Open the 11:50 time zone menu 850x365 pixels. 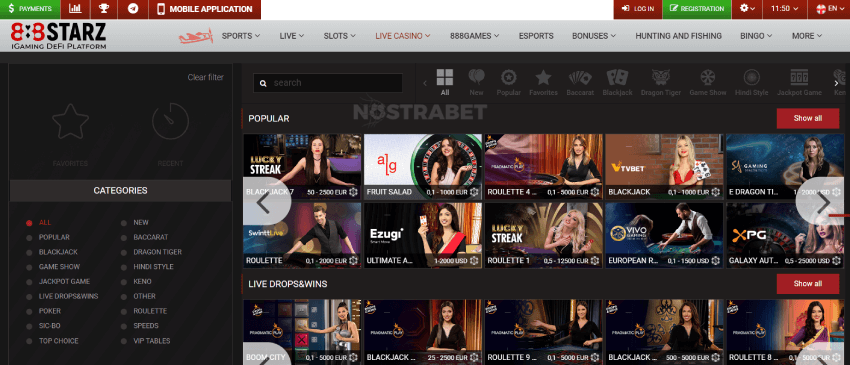pyautogui.click(x=784, y=9)
